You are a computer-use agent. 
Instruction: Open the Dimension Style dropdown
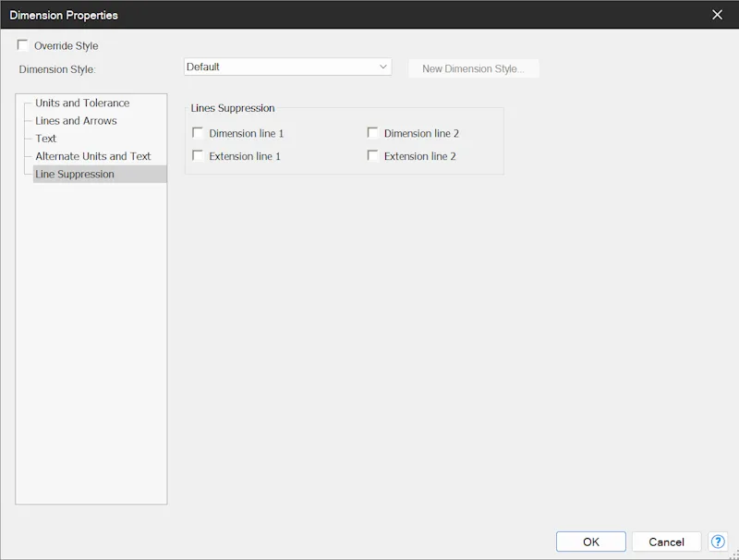[287, 67]
